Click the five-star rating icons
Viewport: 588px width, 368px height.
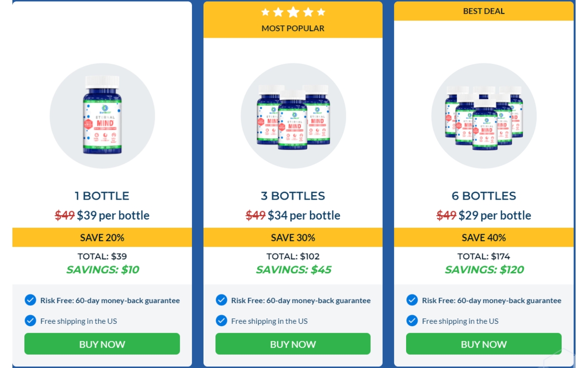pyautogui.click(x=293, y=12)
